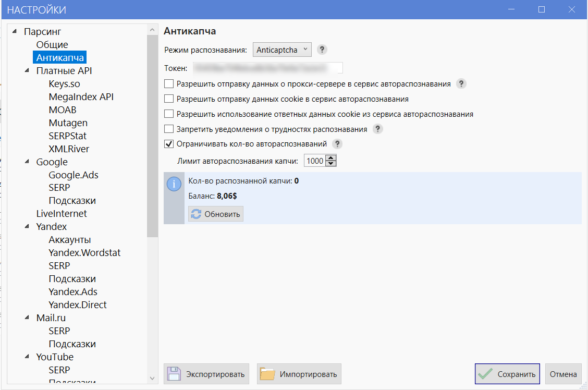Enable sending cookie data checkbox
The height and width of the screenshot is (390, 588).
pos(169,99)
